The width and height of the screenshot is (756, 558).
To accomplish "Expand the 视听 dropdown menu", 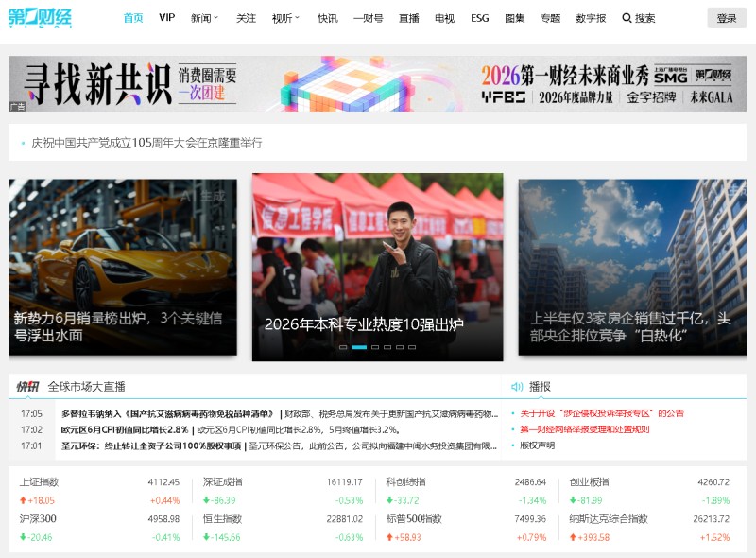I will tap(285, 18).
